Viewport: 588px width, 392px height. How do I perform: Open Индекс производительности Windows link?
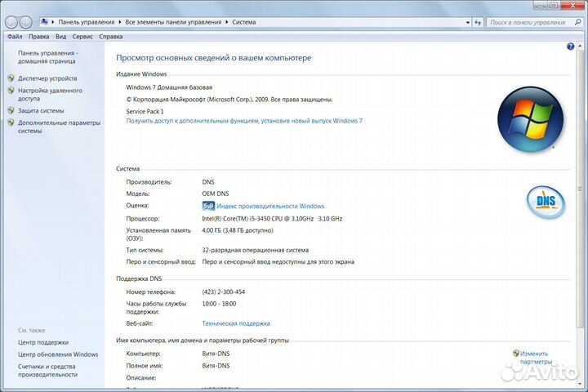click(x=270, y=206)
